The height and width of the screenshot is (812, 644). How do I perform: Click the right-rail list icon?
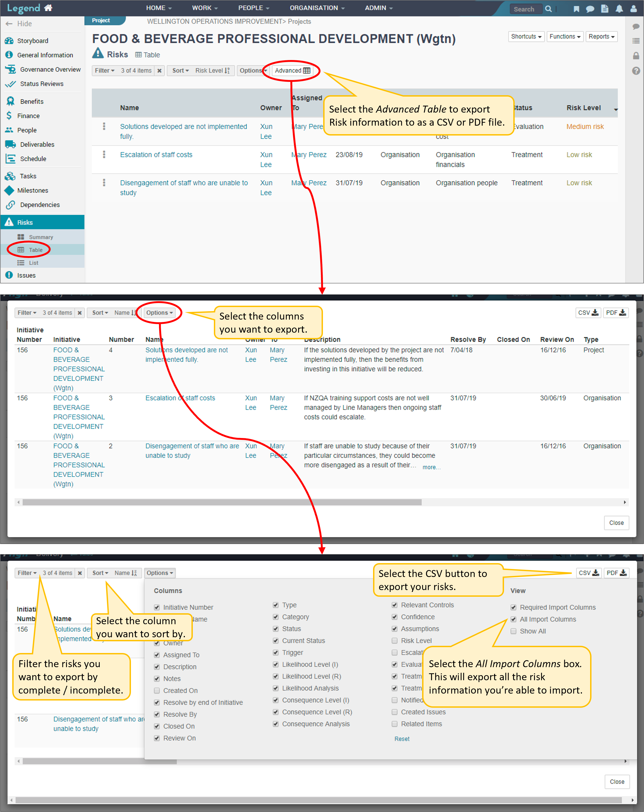click(636, 41)
